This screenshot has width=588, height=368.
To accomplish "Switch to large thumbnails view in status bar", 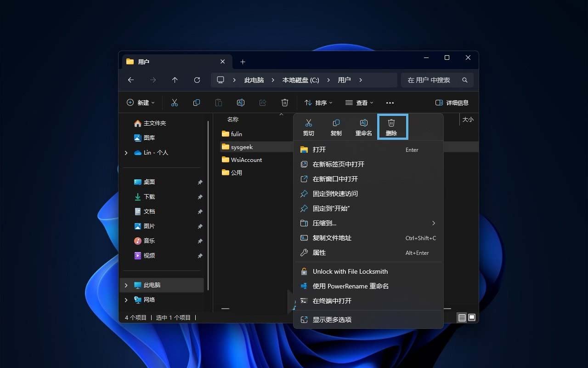I will (472, 317).
